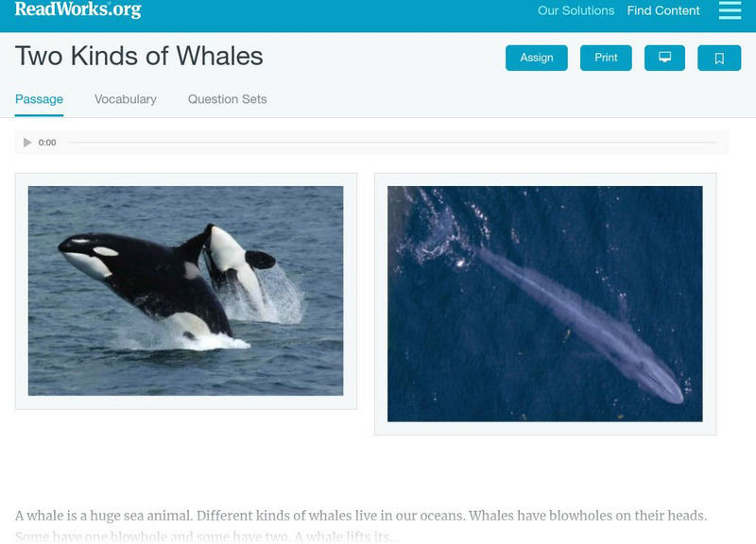The height and width of the screenshot is (544, 756).
Task: Click the blue whale aerial photo
Action: pos(545,303)
